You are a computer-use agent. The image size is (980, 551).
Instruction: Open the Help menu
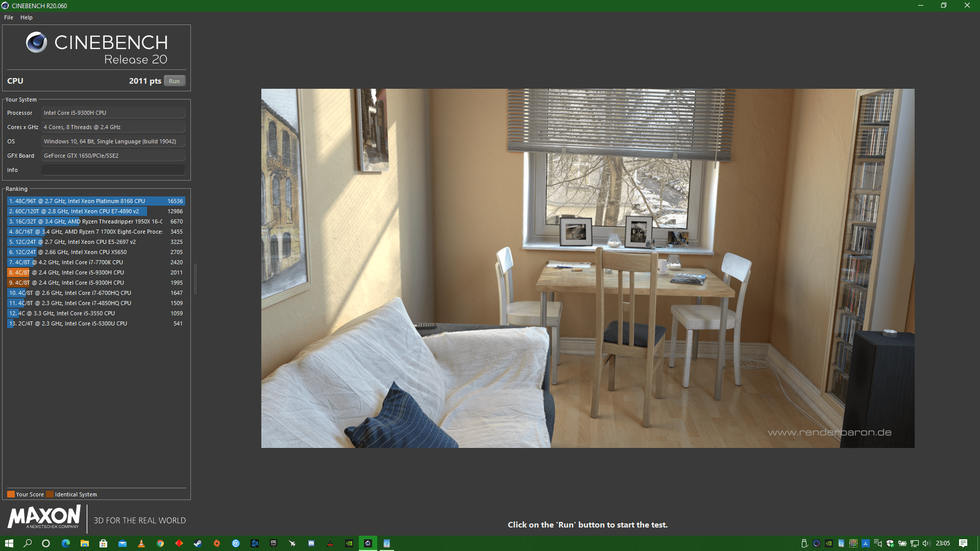(x=26, y=17)
